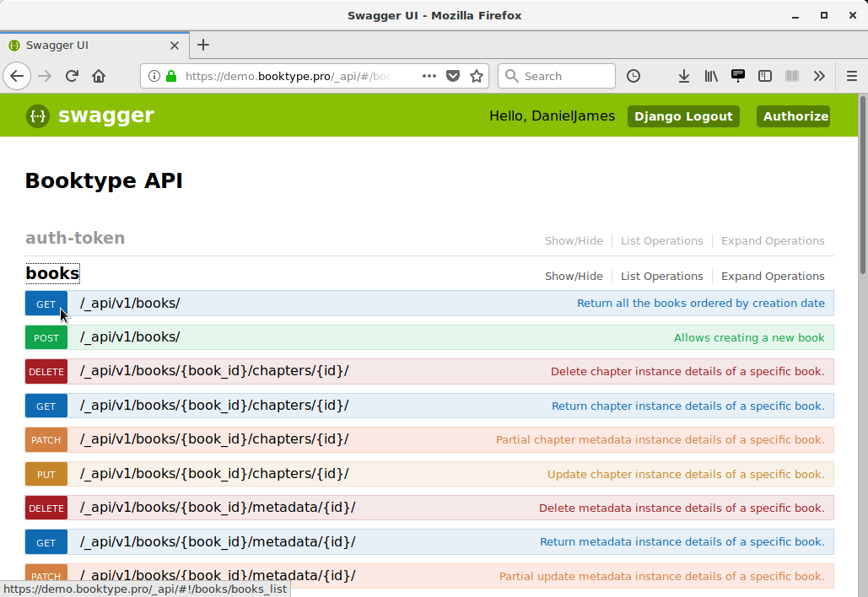Expand DELETE badge for chapters/{id}
The image size is (868, 597).
pos(46,372)
